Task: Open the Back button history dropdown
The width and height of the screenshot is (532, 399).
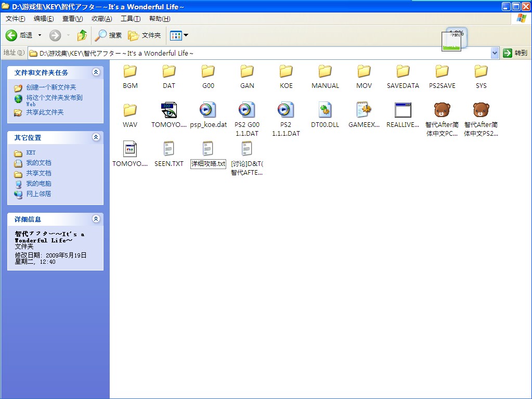Action: [40, 35]
